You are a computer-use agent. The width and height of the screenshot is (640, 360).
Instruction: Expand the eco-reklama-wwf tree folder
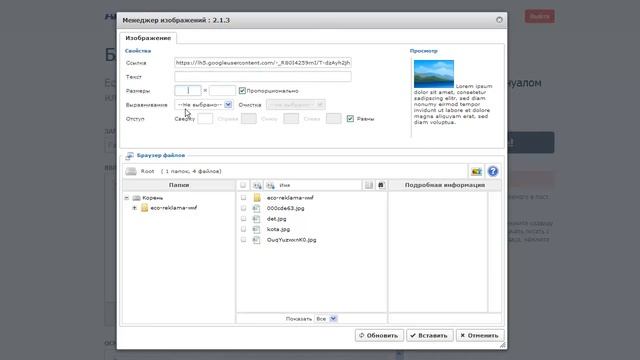coord(134,208)
